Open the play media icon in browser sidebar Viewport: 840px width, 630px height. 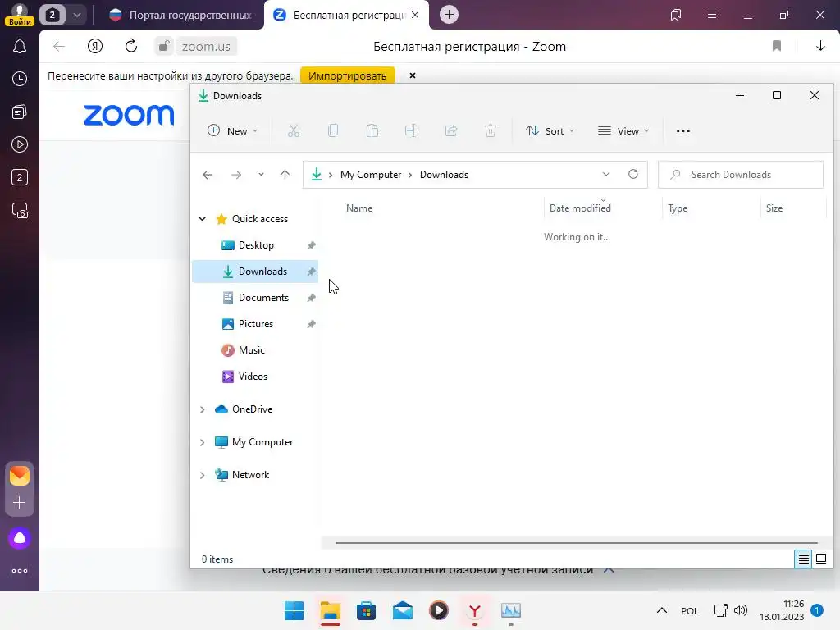pyautogui.click(x=20, y=144)
